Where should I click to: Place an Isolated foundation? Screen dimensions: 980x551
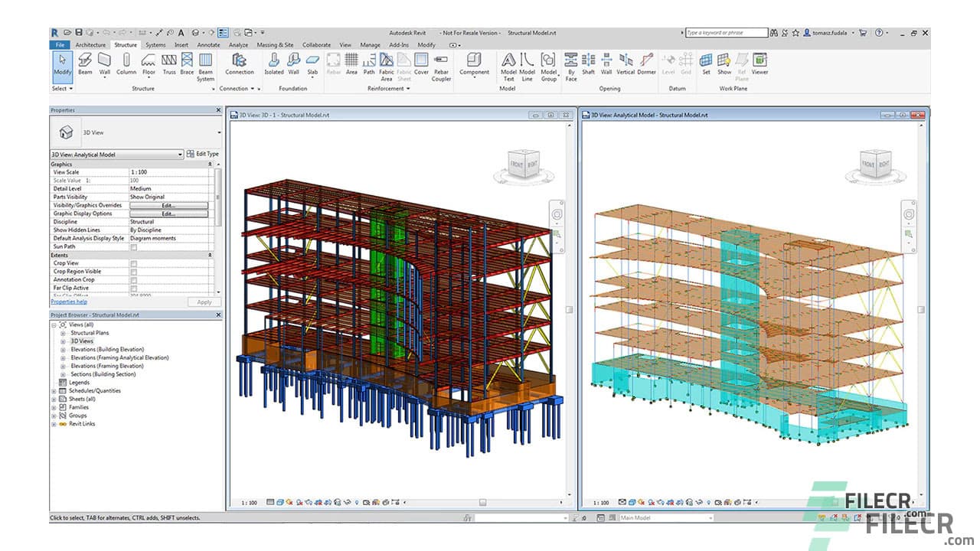coord(274,67)
